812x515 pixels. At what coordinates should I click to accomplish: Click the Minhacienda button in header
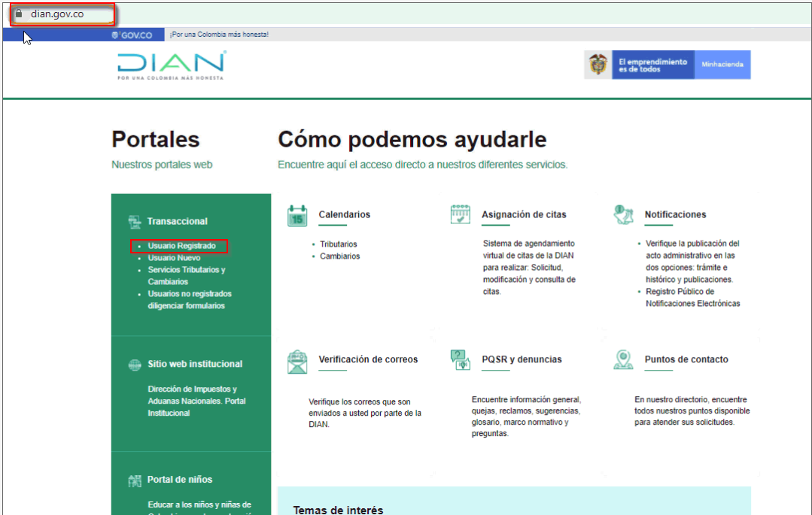pos(722,65)
